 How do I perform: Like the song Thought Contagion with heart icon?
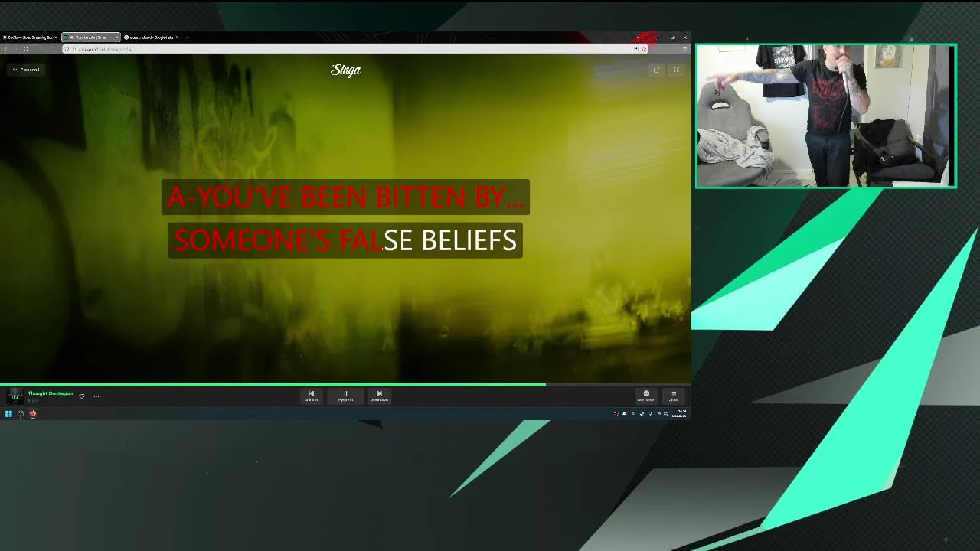coord(82,396)
